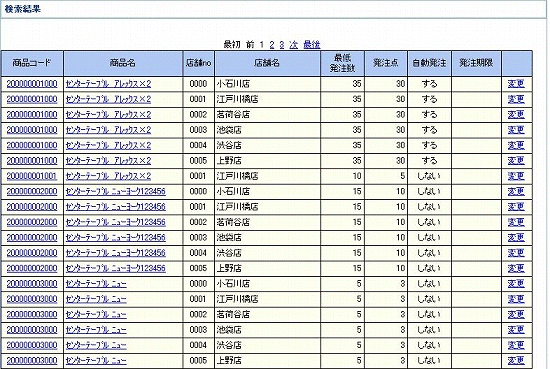Click the 商品名 column header
The image size is (550, 369).
[123, 63]
